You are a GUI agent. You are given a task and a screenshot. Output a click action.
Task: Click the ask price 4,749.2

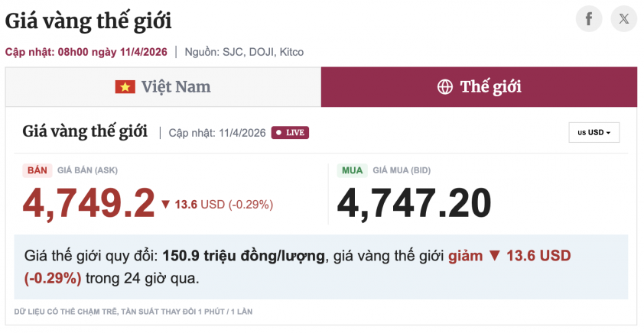(x=89, y=203)
